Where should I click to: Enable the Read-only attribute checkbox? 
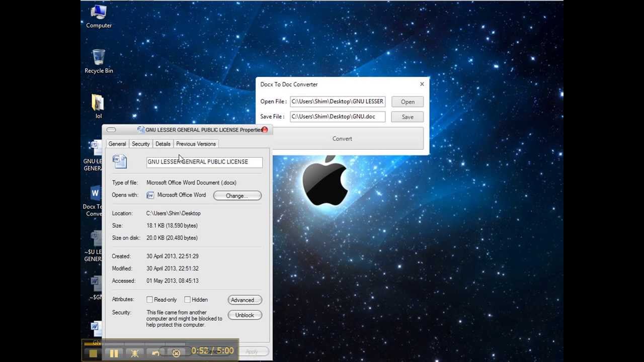tap(149, 300)
